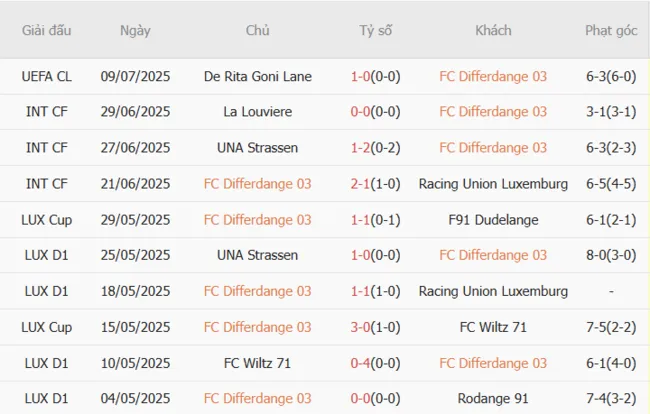Open FC Differdange 03 in the 09/07/2025 row

click(x=493, y=76)
